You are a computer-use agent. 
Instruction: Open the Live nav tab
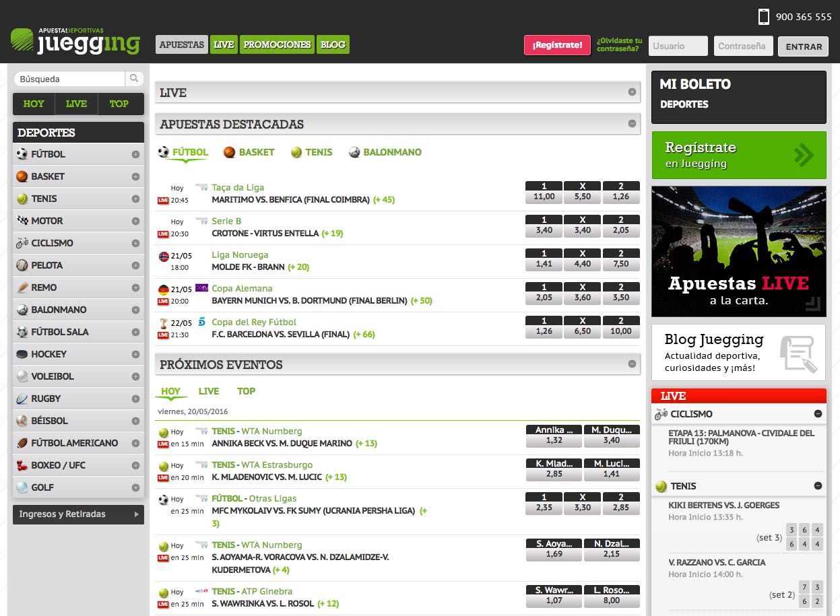click(x=224, y=44)
